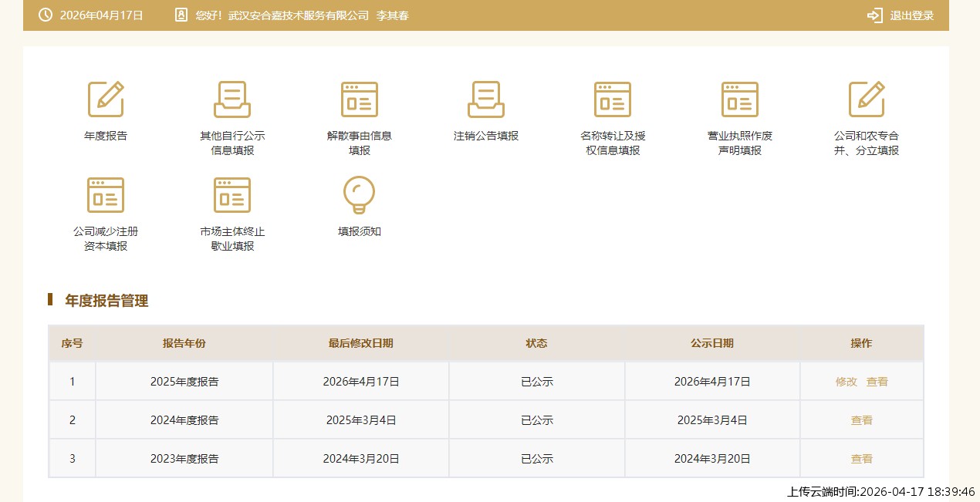Viewport: 980px width, 502px height.
Task: Click the clock icon beside the date
Action: click(46, 15)
